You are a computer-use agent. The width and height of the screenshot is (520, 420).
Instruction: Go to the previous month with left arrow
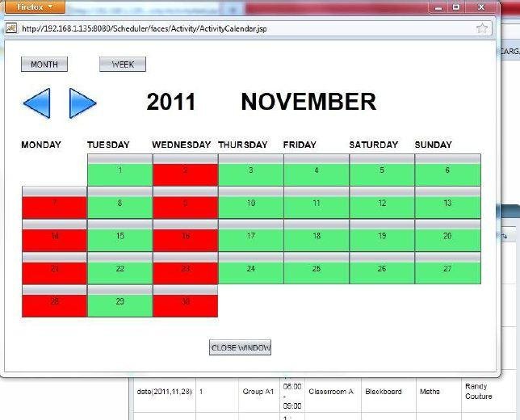point(37,103)
